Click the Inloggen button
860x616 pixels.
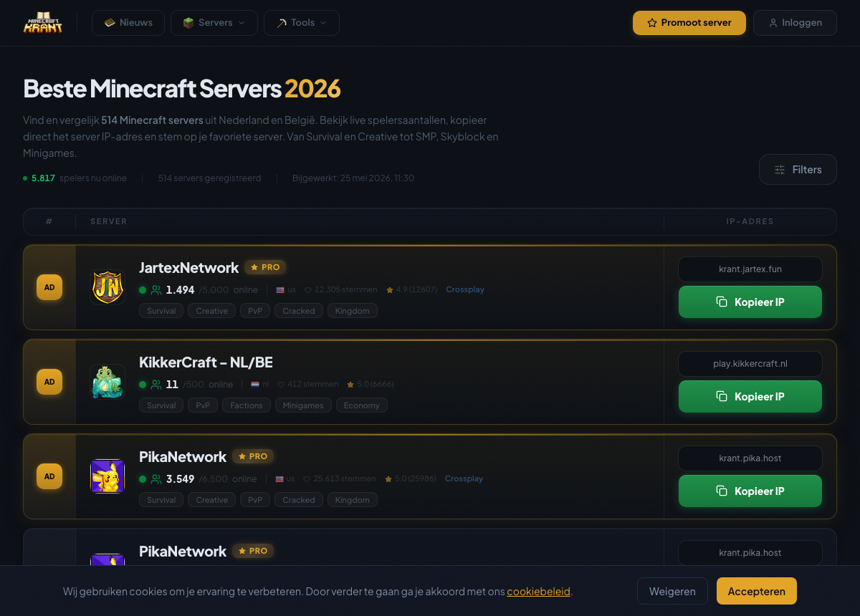tap(795, 23)
